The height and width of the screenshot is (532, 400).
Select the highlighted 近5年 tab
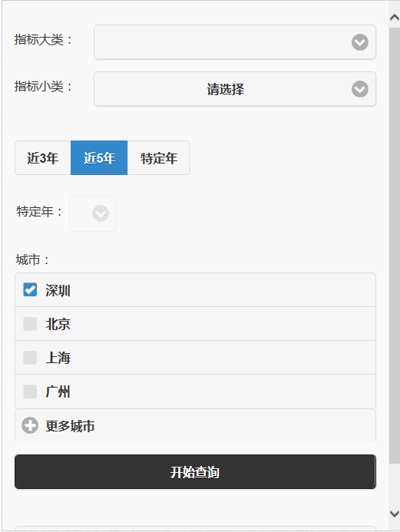point(99,158)
